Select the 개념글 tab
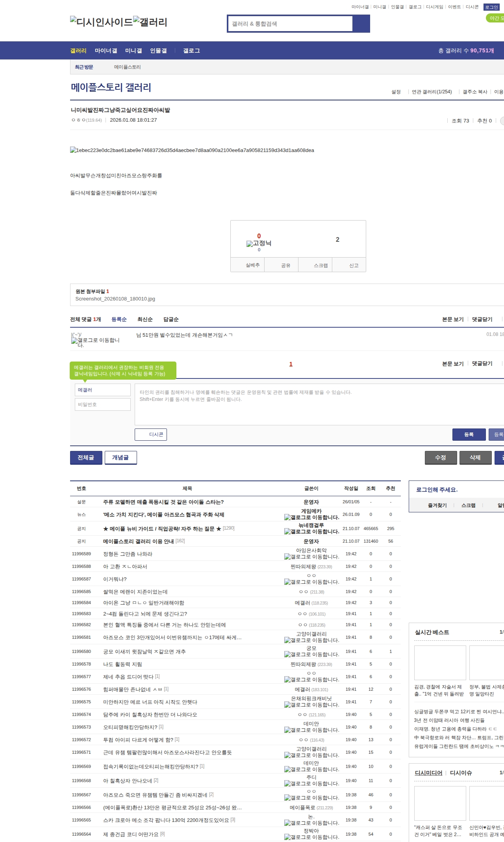The width and height of the screenshot is (504, 842). pos(120,458)
